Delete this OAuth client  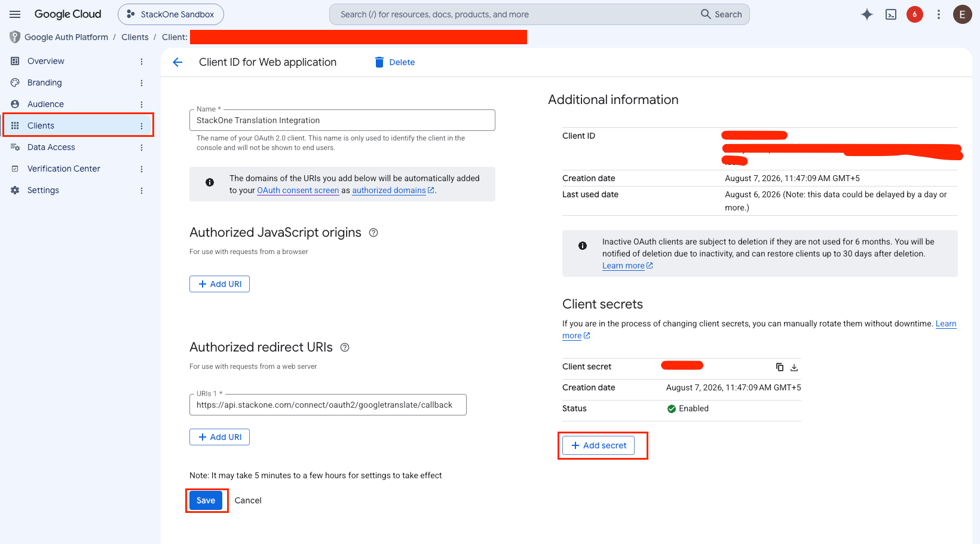tap(394, 62)
